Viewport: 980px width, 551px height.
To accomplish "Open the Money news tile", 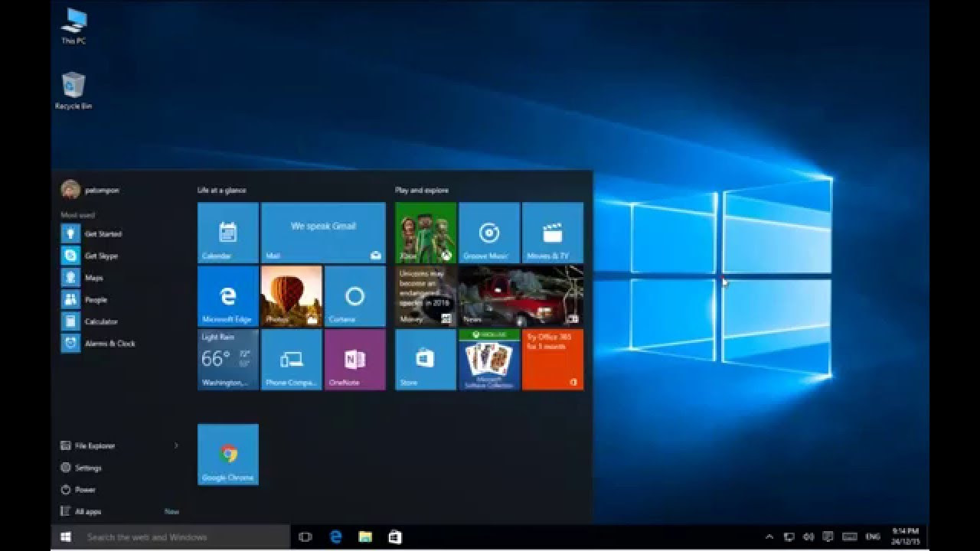I will (426, 296).
